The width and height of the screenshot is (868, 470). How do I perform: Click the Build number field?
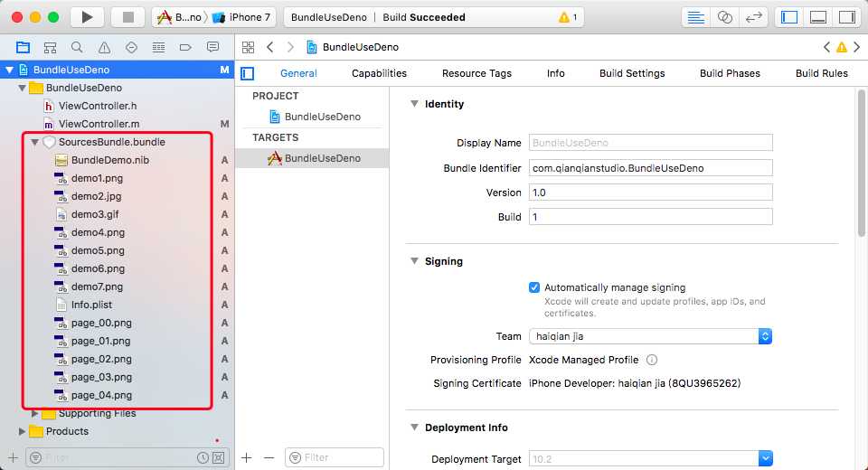(650, 217)
